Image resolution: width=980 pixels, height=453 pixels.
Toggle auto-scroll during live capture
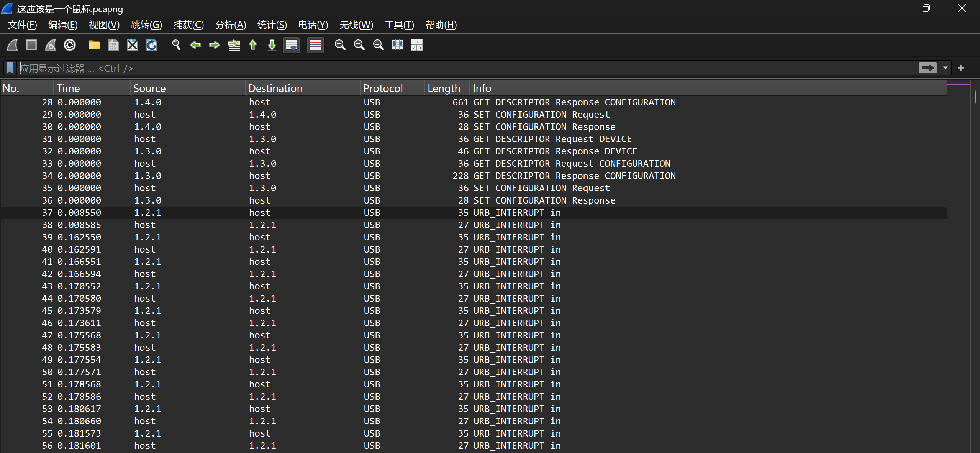291,45
